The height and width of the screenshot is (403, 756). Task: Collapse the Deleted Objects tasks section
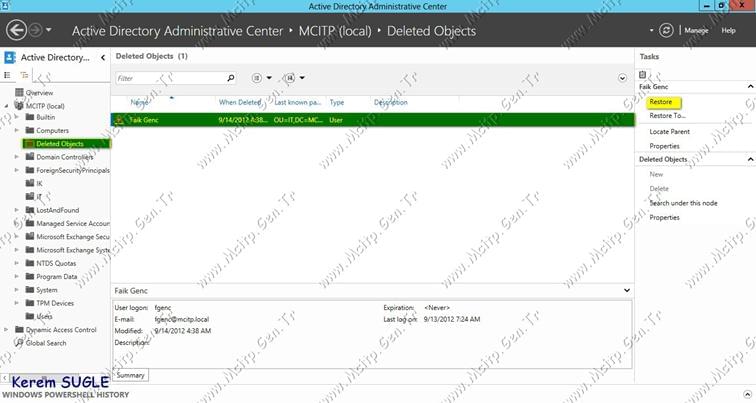tap(750, 159)
